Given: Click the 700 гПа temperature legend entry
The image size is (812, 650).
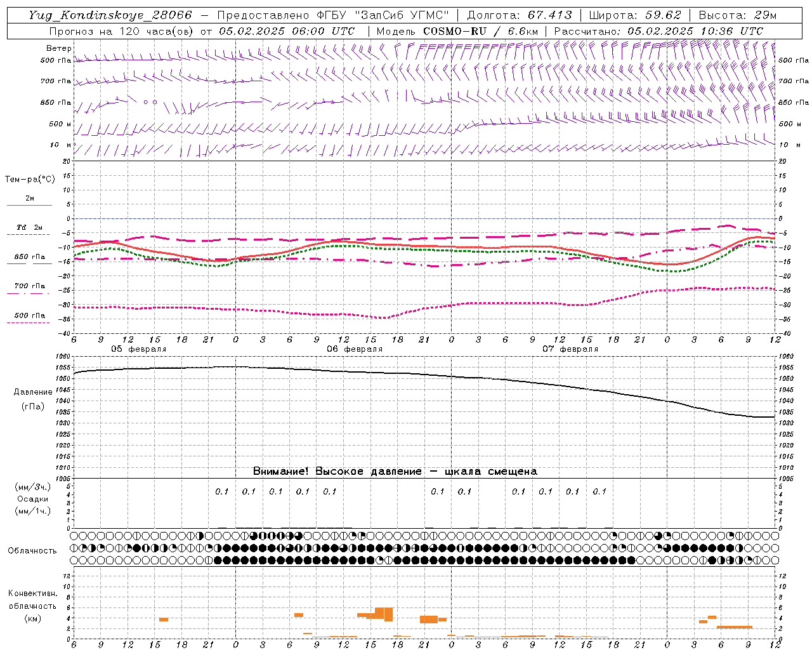Looking at the screenshot, I should coord(30,286).
